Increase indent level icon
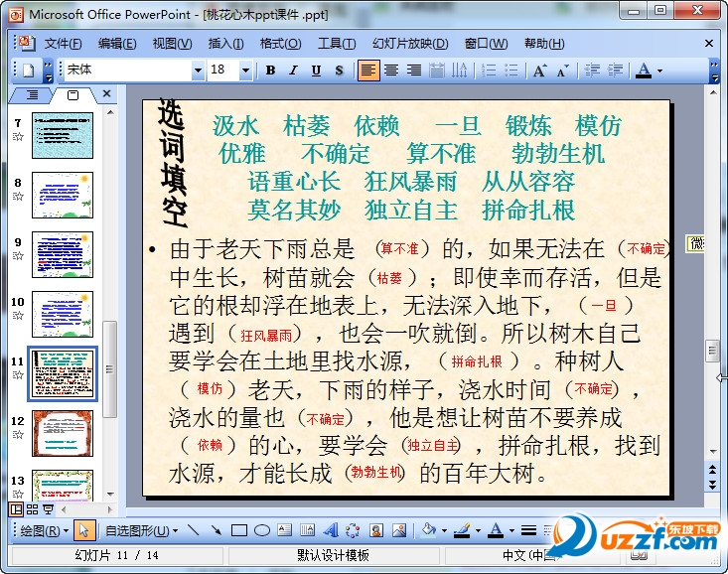 click(615, 71)
